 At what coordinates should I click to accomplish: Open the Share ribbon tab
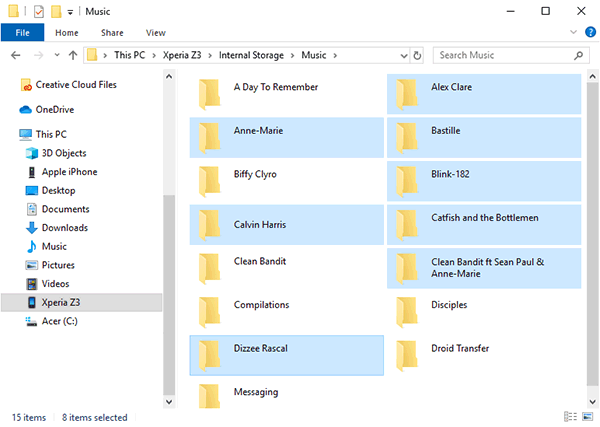point(112,33)
